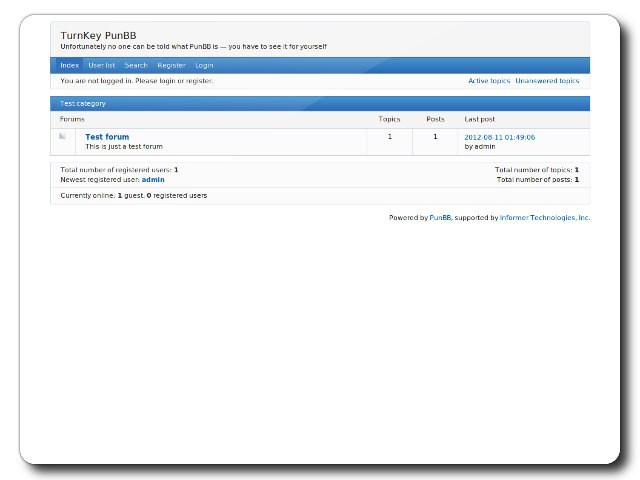Open the User list page

click(102, 65)
